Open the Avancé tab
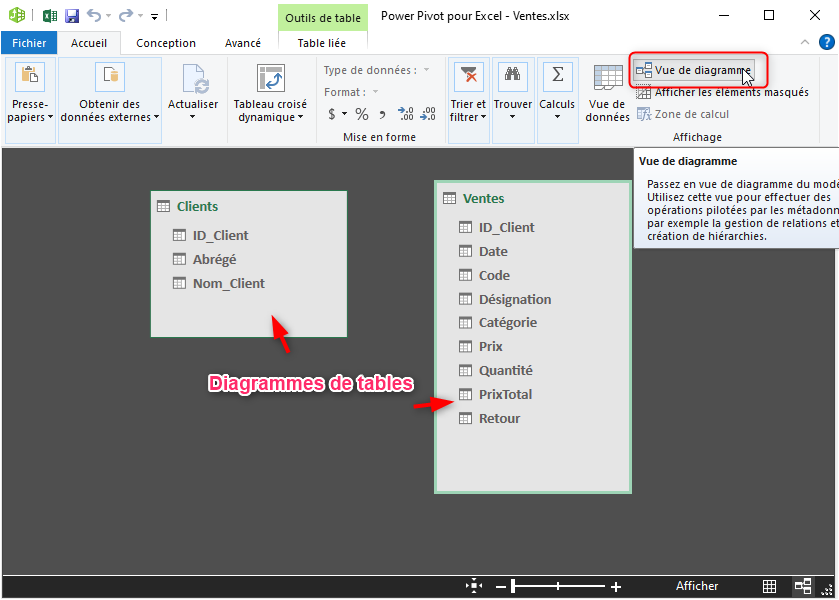839x600 pixels. click(242, 43)
